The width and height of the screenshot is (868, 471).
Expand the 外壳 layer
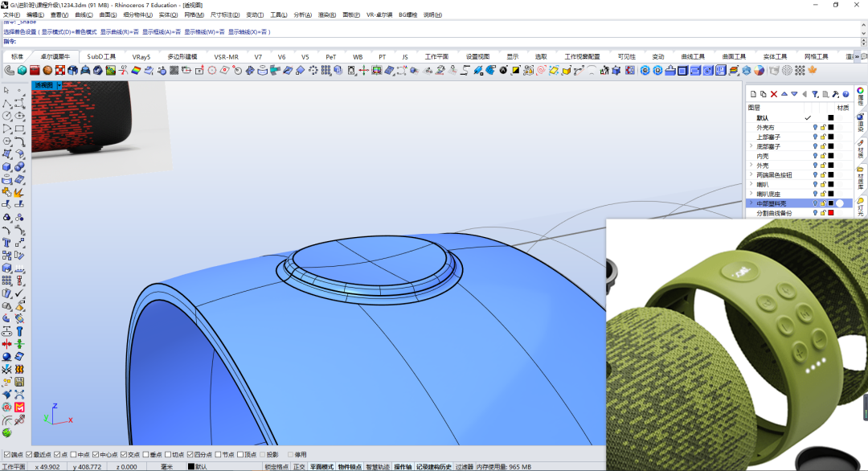tap(751, 165)
